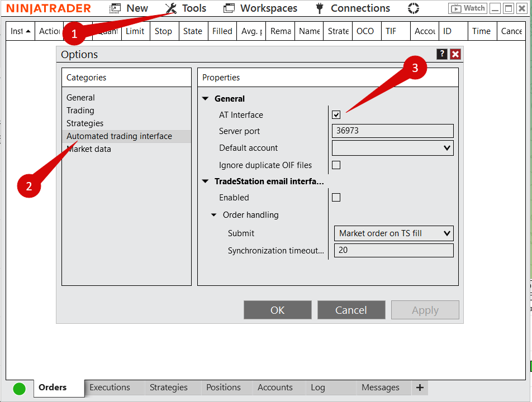Click the Remaining column header
The height and width of the screenshot is (402, 532).
(280, 31)
